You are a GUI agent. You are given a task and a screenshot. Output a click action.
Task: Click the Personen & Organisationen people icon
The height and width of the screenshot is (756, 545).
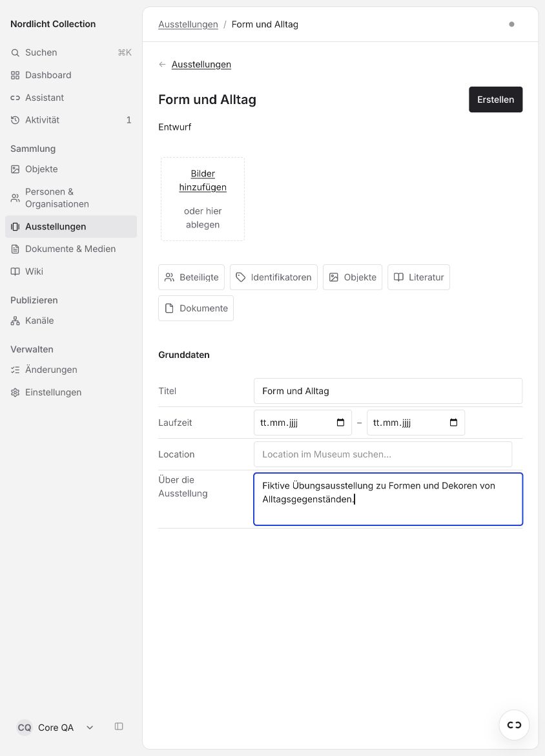(x=15, y=198)
